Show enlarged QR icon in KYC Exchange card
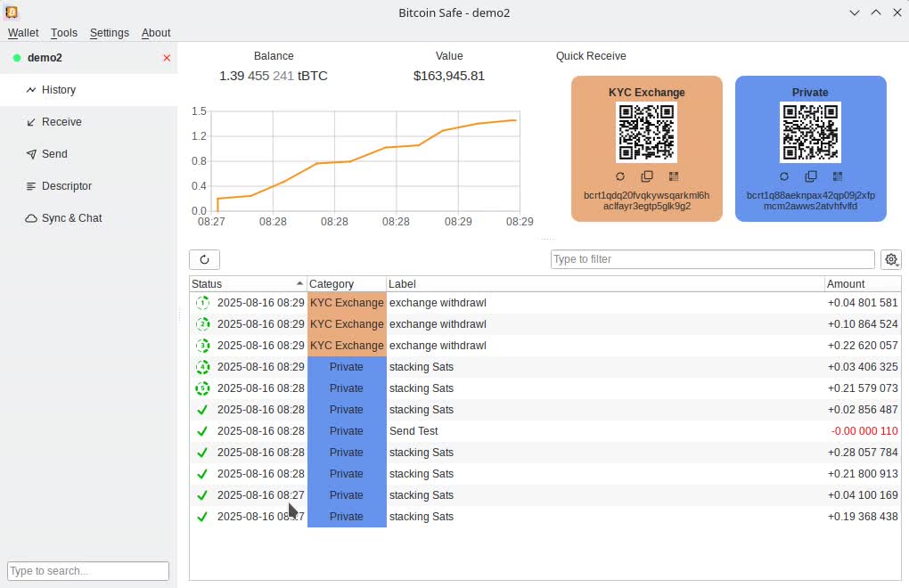Viewport: 909px width, 588px height. tap(674, 177)
